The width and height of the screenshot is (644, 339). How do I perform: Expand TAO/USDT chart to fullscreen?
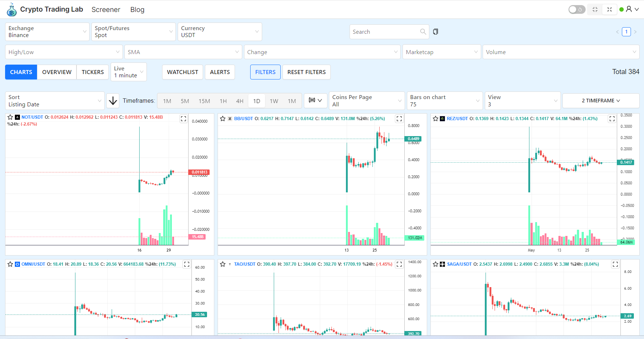(x=399, y=264)
